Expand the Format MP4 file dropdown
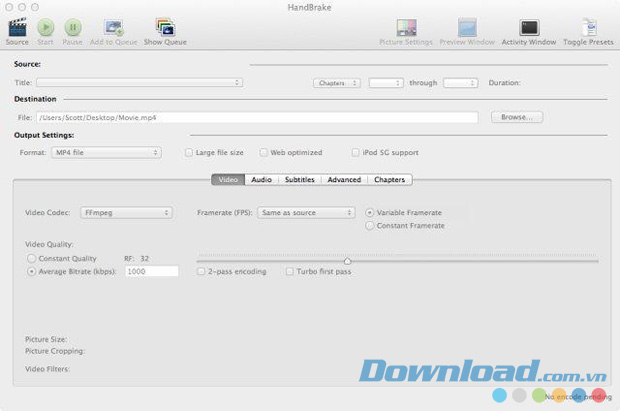This screenshot has width=620, height=411. point(105,153)
